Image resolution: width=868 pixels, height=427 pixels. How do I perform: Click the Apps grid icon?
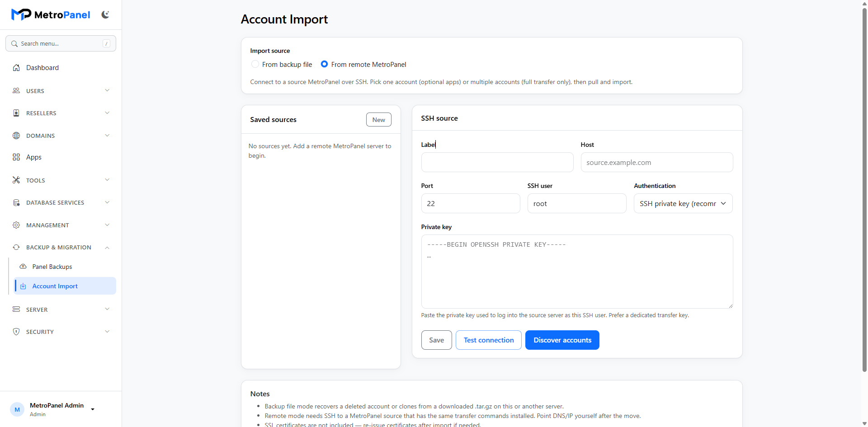[16, 157]
